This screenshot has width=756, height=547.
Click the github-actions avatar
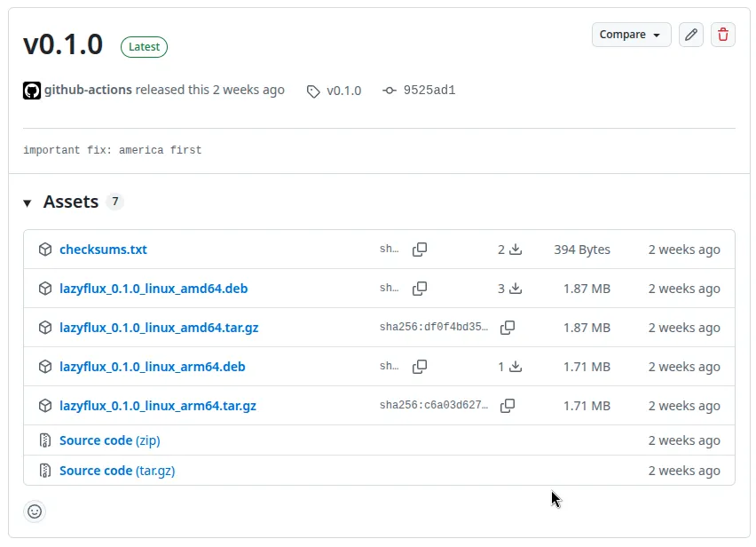(x=32, y=91)
